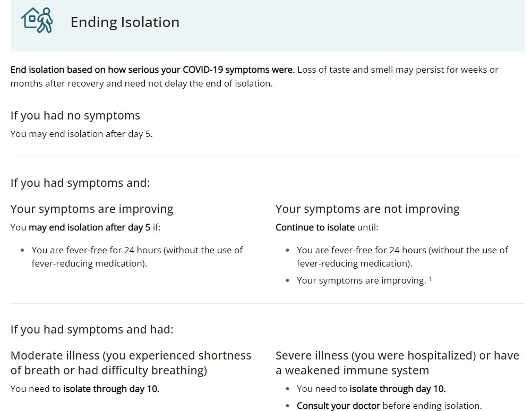Click the "If you had symptoms and:" heading

tap(80, 183)
